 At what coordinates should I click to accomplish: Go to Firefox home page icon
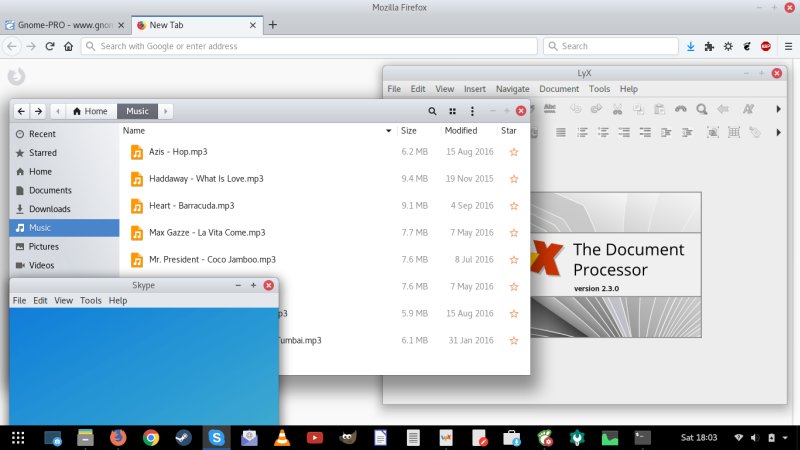tap(68, 46)
